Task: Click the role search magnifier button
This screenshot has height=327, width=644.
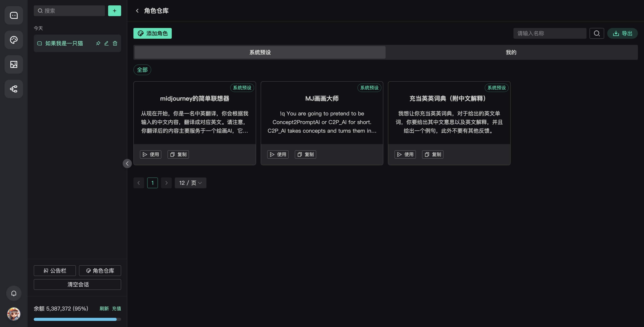Action: tap(597, 33)
